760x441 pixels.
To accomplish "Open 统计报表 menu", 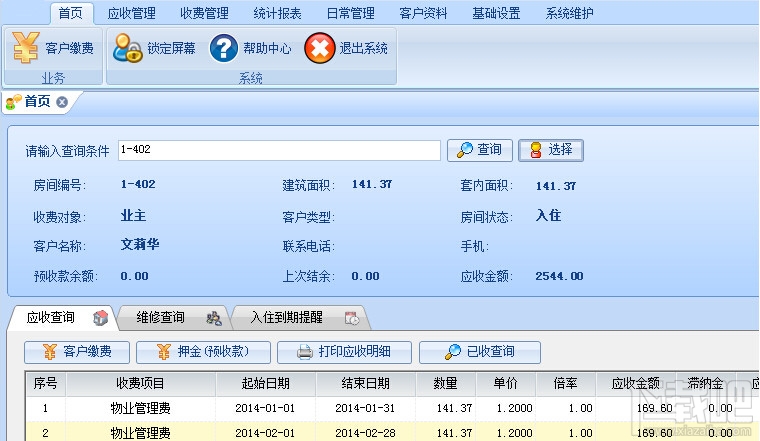I will [x=277, y=13].
